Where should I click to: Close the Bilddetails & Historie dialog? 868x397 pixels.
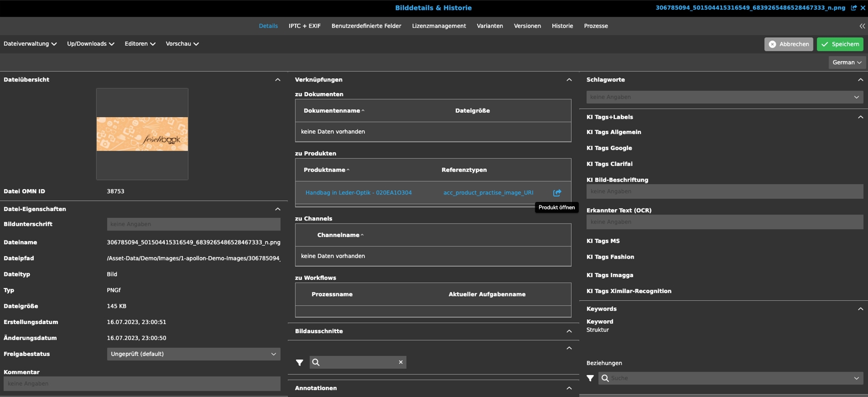863,8
